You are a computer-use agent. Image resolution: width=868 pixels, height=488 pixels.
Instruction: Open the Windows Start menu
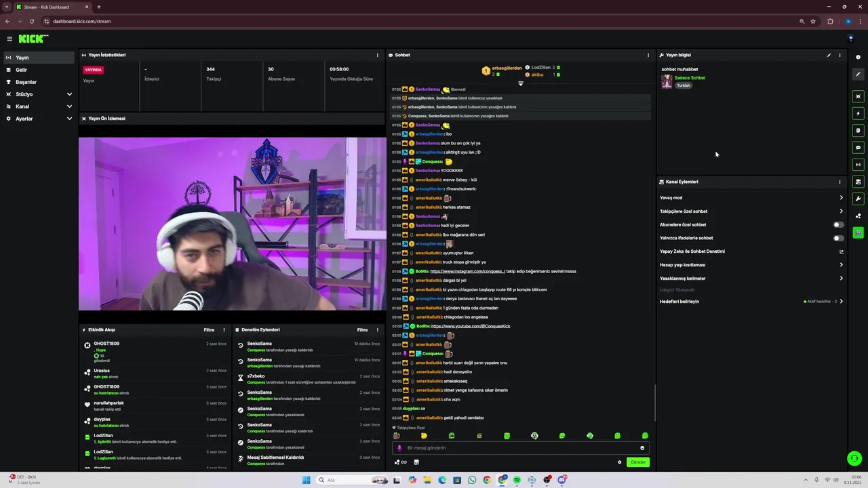pos(306,480)
